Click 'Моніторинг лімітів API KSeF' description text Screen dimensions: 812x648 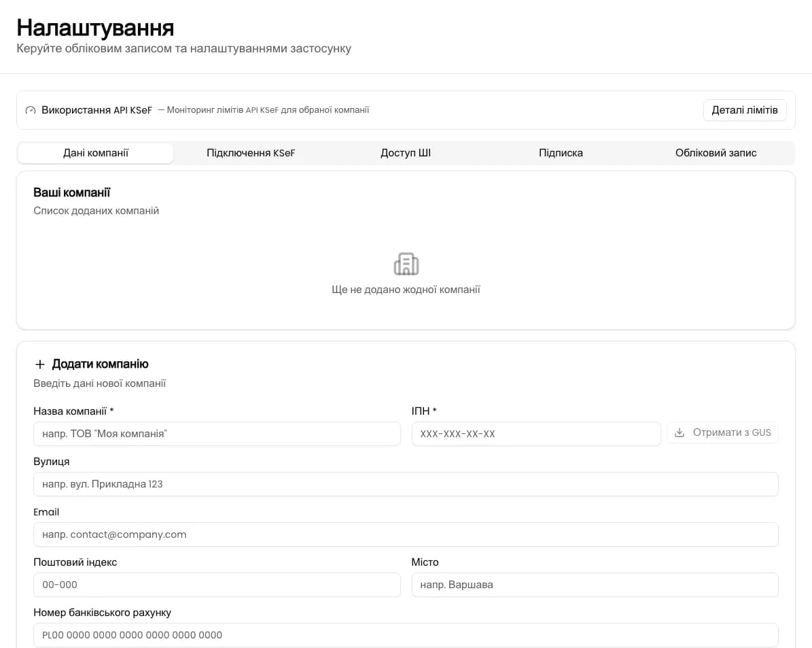(x=268, y=110)
